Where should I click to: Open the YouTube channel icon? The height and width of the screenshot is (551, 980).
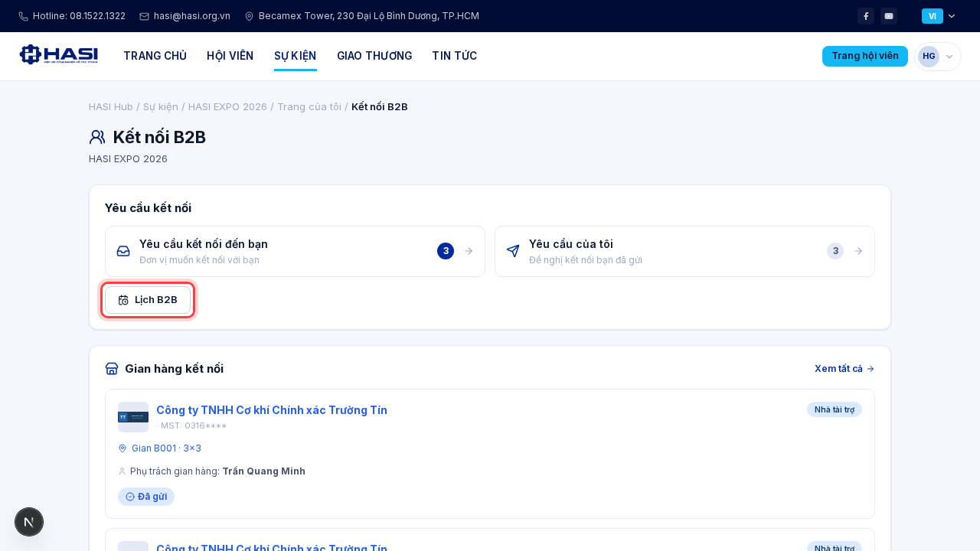click(x=889, y=16)
